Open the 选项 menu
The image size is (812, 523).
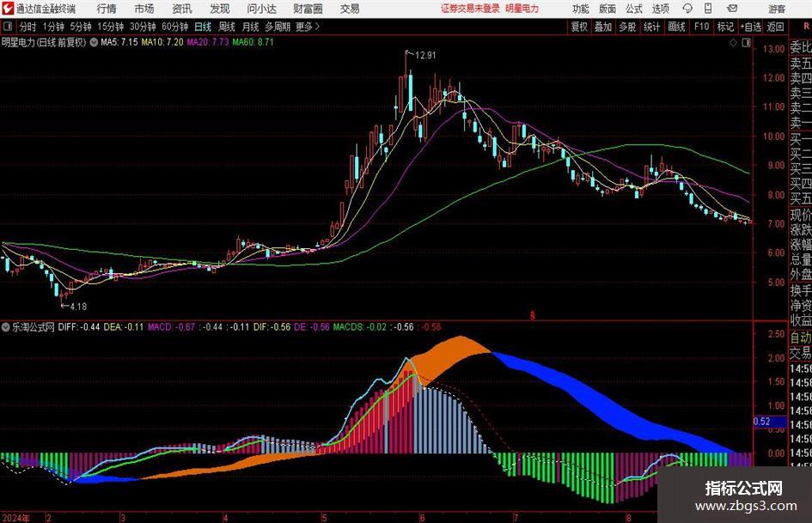(660, 9)
